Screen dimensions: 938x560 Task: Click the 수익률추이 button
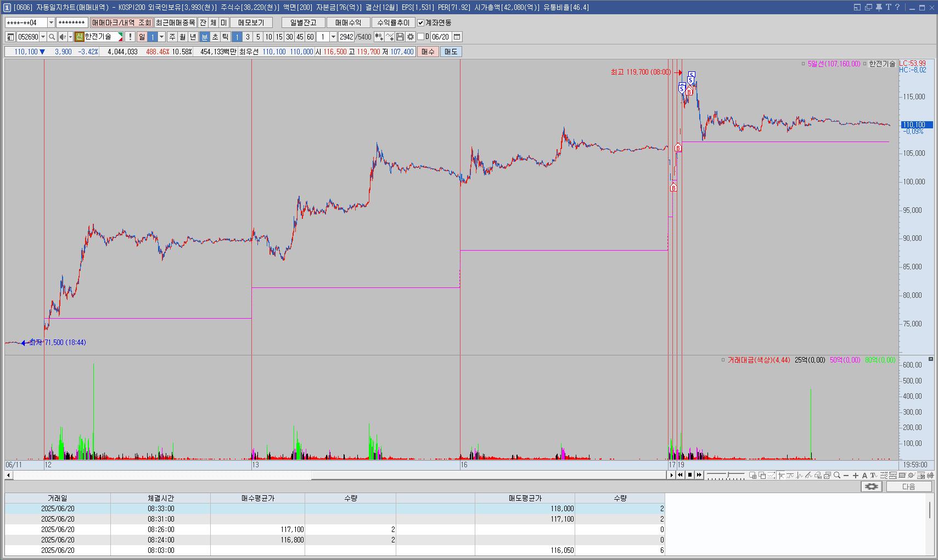coord(393,22)
